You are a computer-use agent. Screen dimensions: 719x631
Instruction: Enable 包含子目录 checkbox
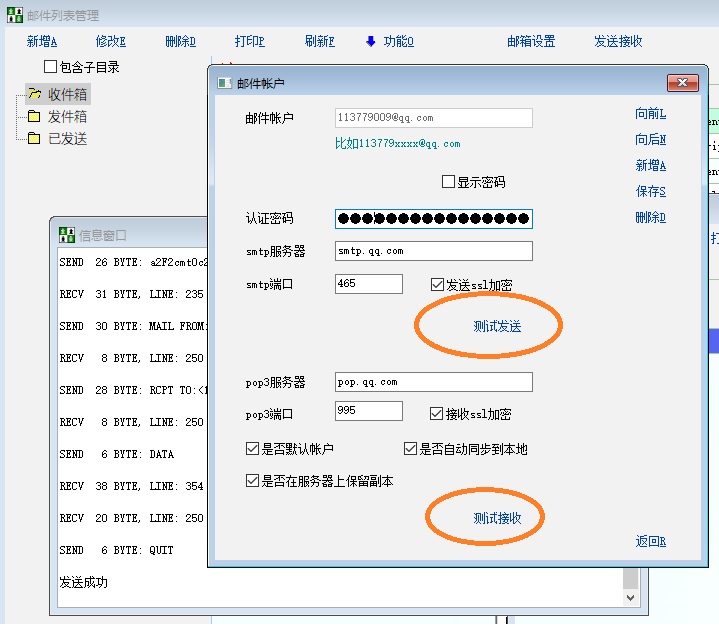point(51,67)
